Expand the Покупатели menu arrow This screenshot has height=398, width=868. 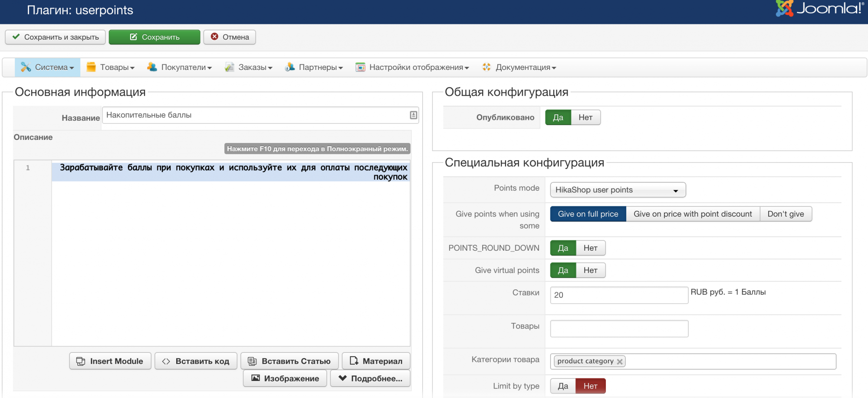(210, 68)
